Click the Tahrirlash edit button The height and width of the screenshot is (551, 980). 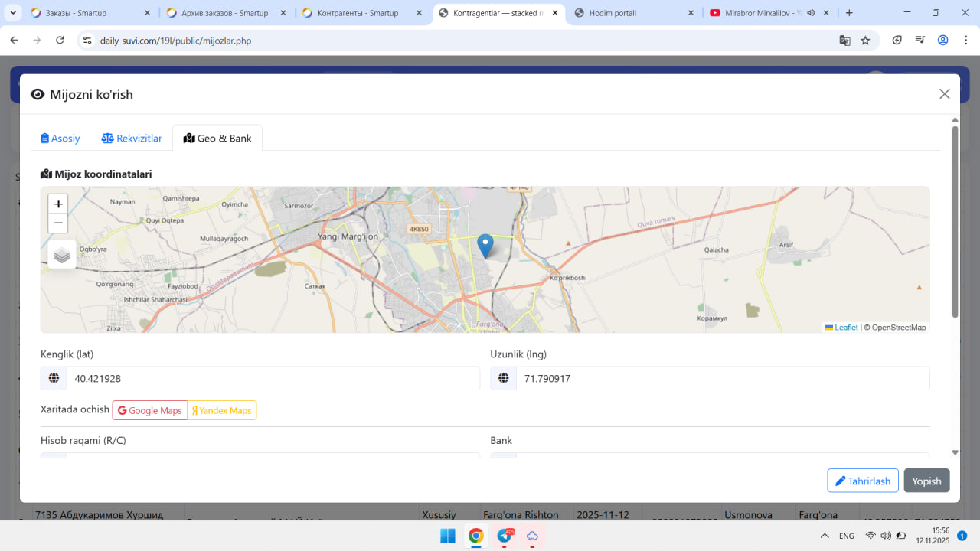[x=862, y=481]
